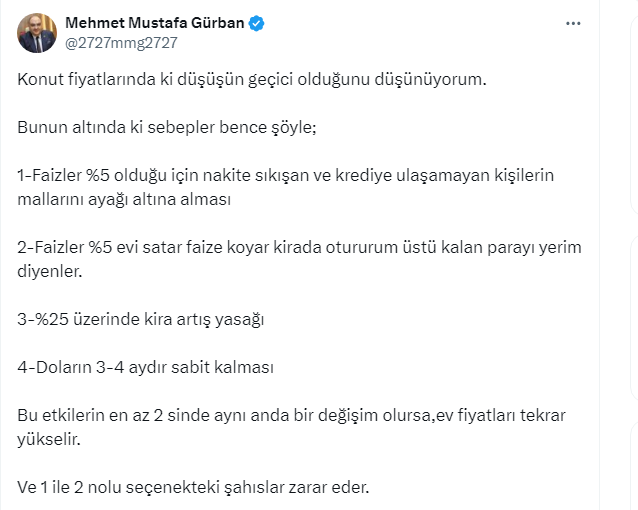
Task: Click the phrase 'kiraда oturурum' near 'kirada otururum' in point 2
Action: click(352, 247)
